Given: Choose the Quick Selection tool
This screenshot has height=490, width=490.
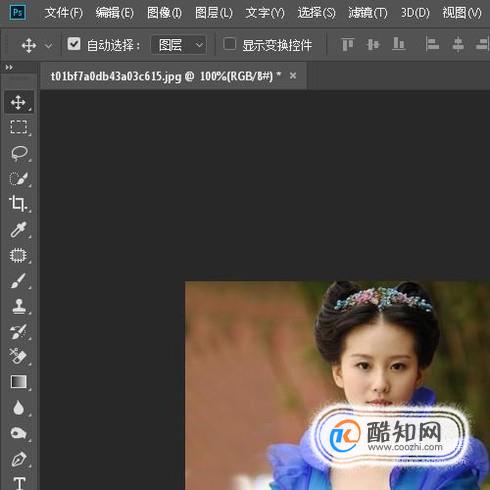Looking at the screenshot, I should click(19, 178).
